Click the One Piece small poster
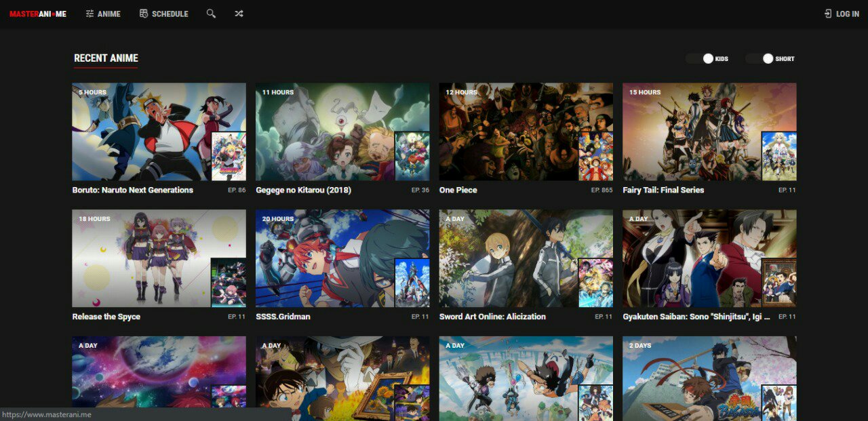Screen dimensions: 868x421 pyautogui.click(x=596, y=156)
